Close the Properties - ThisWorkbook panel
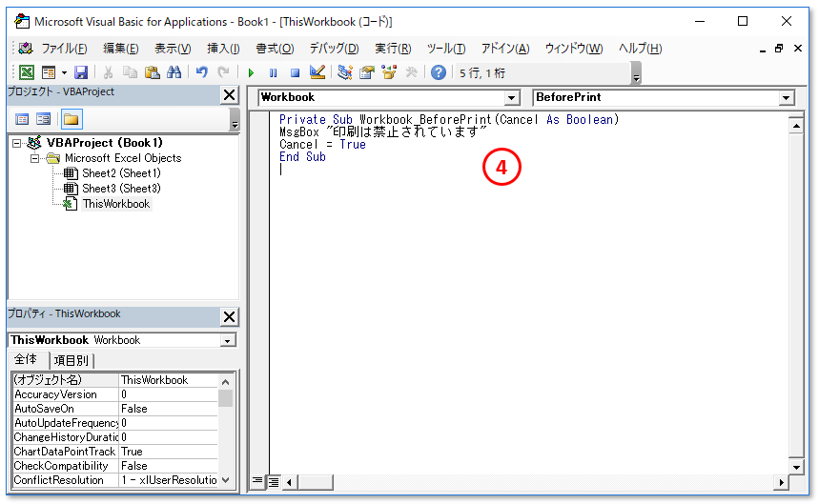The height and width of the screenshot is (504, 819). [x=229, y=316]
